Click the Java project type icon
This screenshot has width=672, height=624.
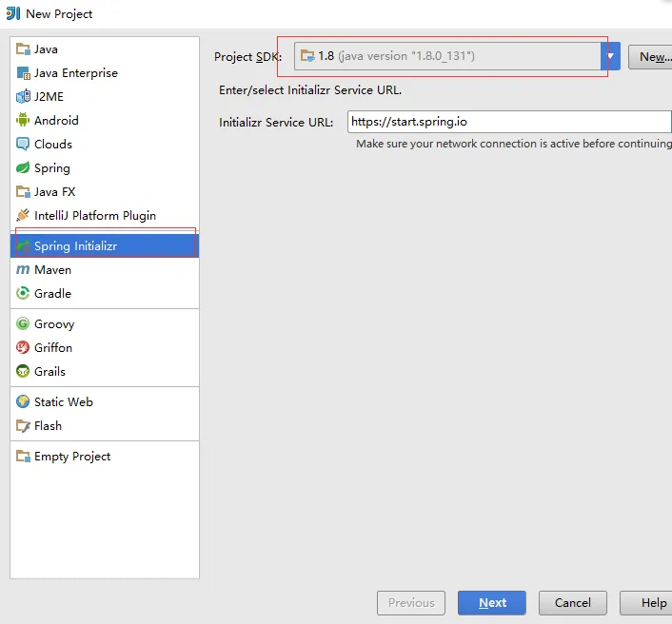pos(23,49)
